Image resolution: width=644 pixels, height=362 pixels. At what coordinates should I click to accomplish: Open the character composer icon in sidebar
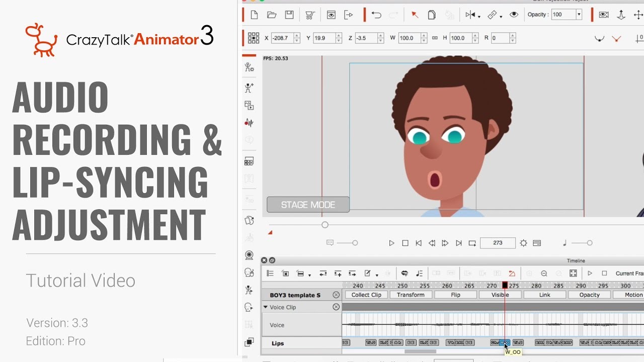point(249,67)
